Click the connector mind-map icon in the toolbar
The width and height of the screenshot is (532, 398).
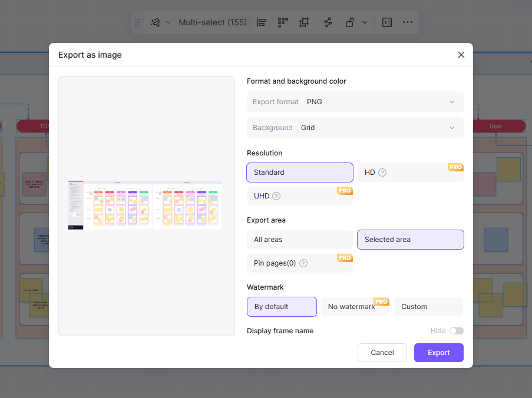point(328,22)
